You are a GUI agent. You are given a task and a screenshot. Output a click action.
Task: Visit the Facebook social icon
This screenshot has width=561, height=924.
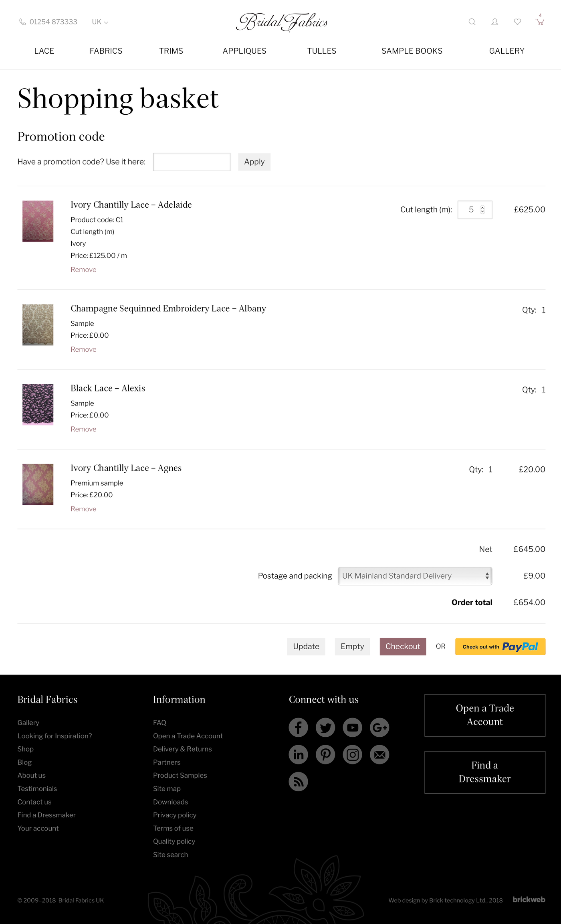point(298,727)
